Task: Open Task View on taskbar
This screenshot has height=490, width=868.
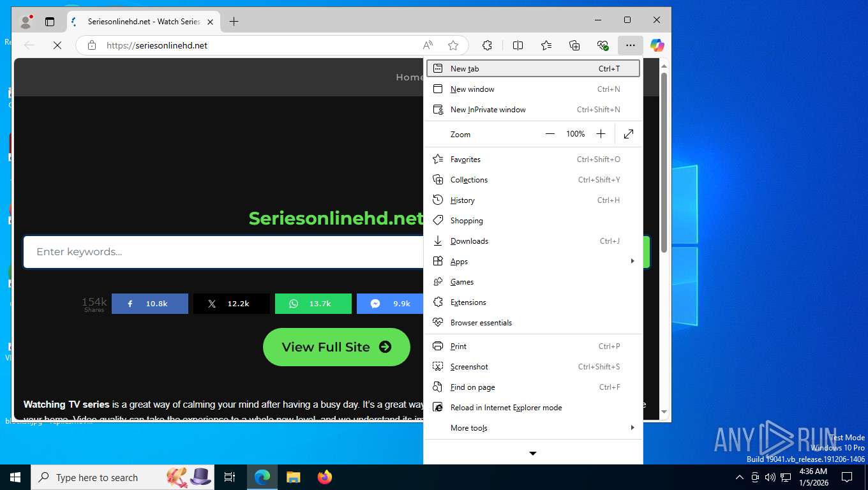Action: (x=230, y=477)
